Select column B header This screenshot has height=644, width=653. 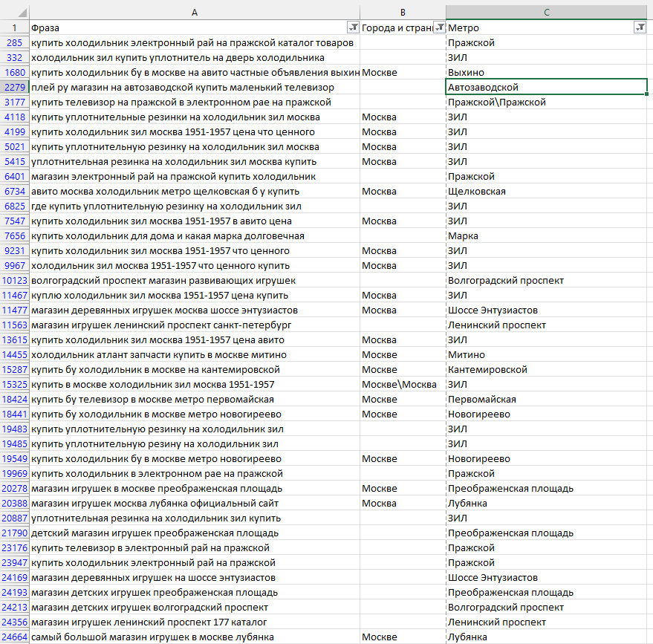(403, 13)
